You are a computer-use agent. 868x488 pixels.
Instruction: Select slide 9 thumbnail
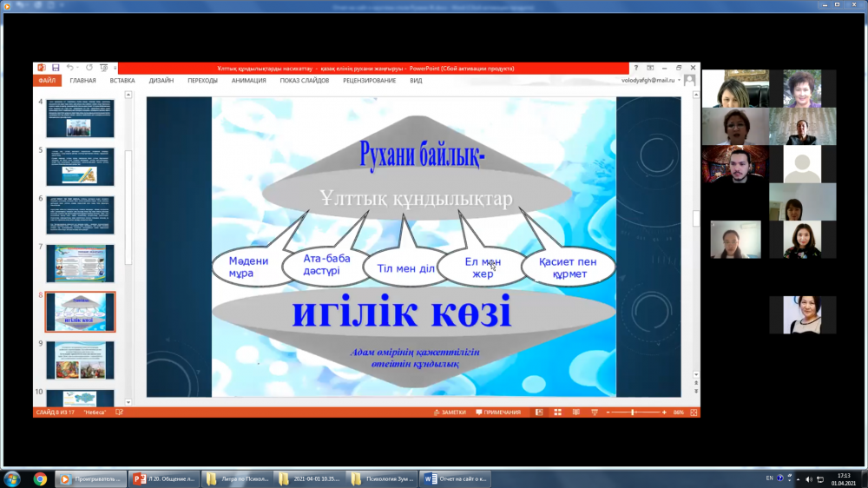pyautogui.click(x=80, y=360)
